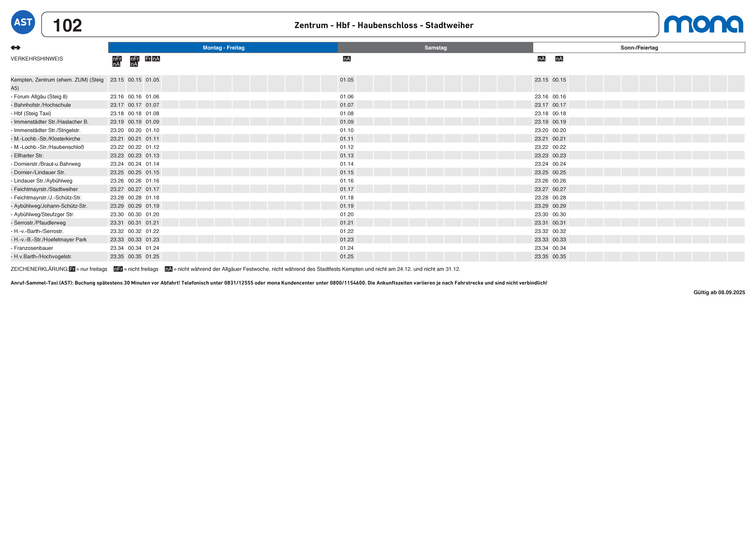Click Saturday's 01.13 time at Ellharter Str.
The width and height of the screenshot is (756, 535).
coord(347,156)
